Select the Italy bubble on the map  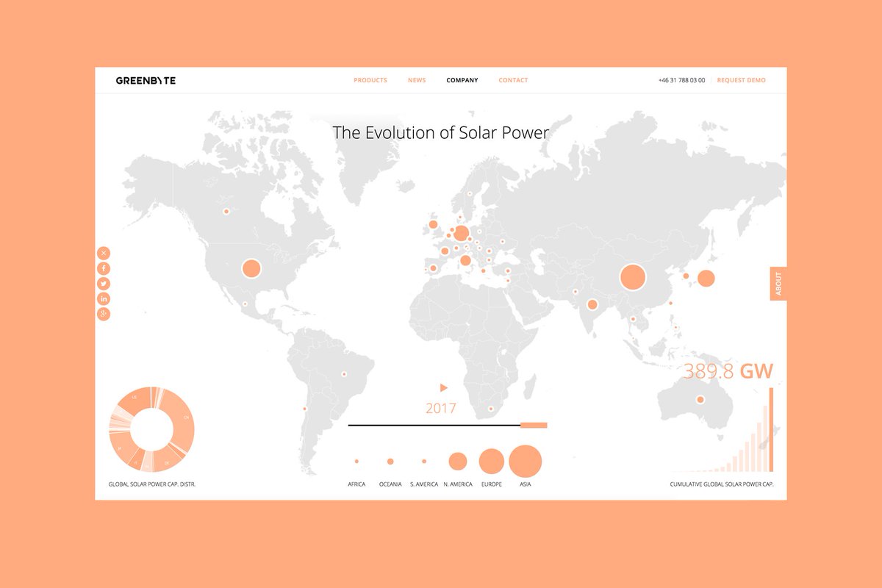(465, 260)
